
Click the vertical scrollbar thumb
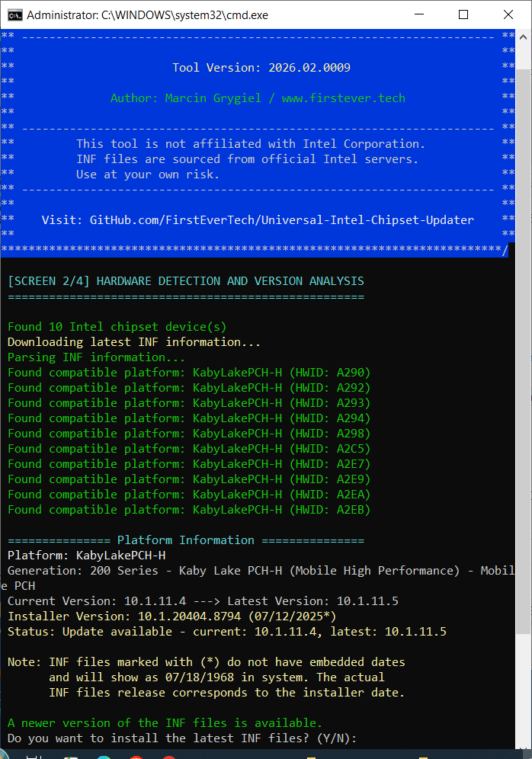tap(523, 351)
